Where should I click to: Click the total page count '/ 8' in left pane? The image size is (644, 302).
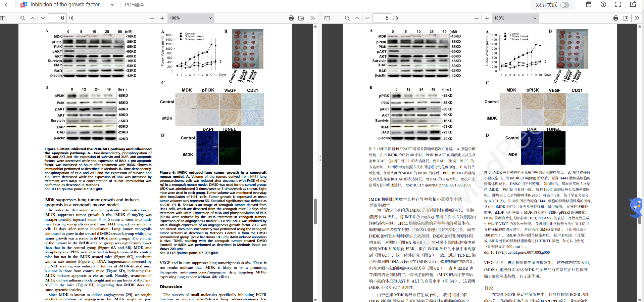point(71,18)
